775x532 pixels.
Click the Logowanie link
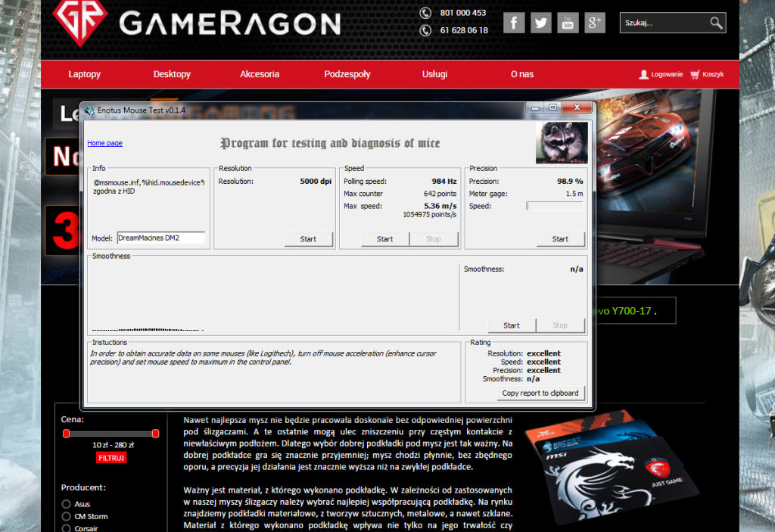(667, 74)
